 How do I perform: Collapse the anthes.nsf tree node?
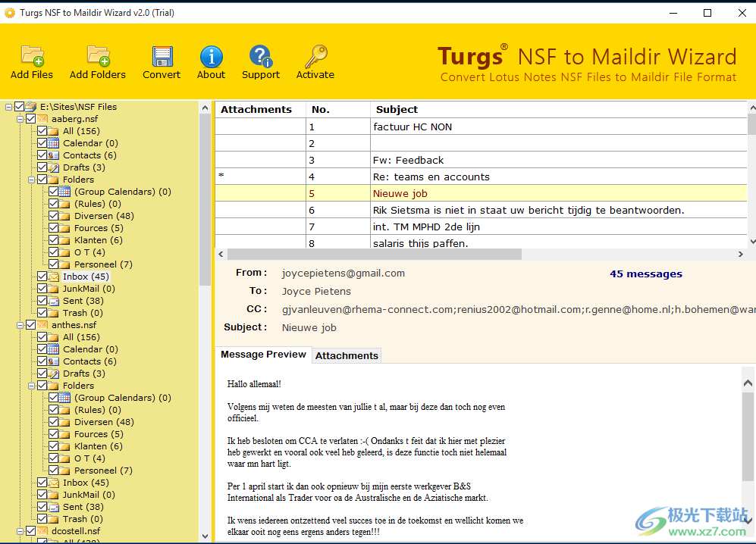coord(20,325)
